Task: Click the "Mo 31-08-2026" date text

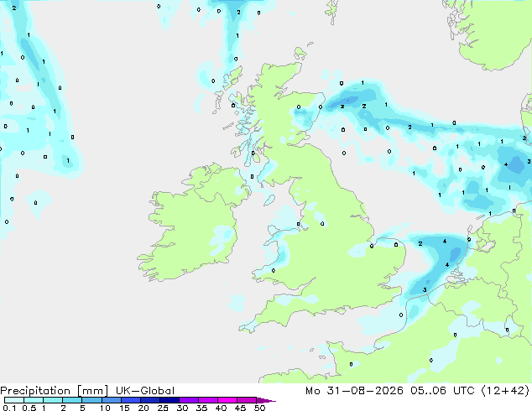Action: (x=354, y=391)
